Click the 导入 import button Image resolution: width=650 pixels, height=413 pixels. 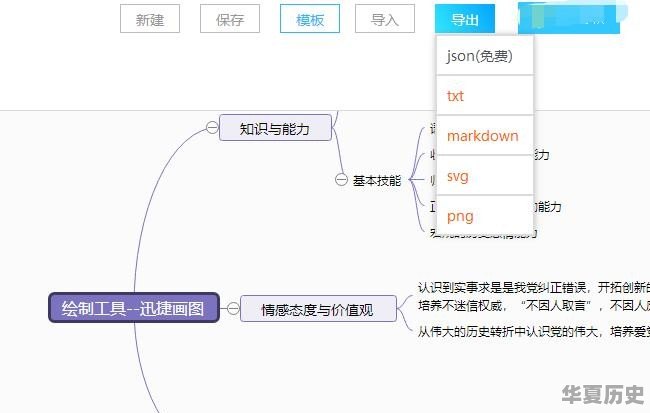pos(385,19)
